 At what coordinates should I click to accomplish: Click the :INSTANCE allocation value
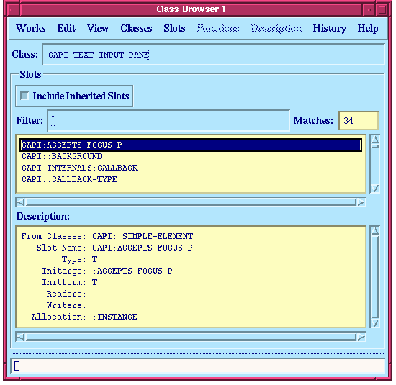pyautogui.click(x=115, y=317)
